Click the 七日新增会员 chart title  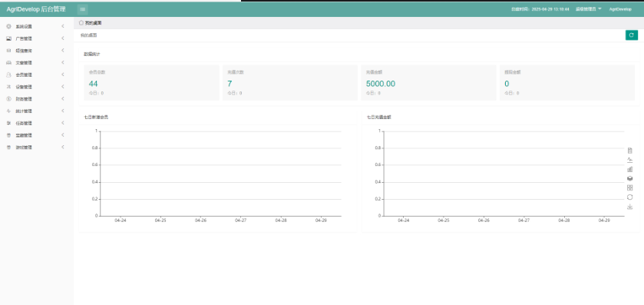[96, 117]
